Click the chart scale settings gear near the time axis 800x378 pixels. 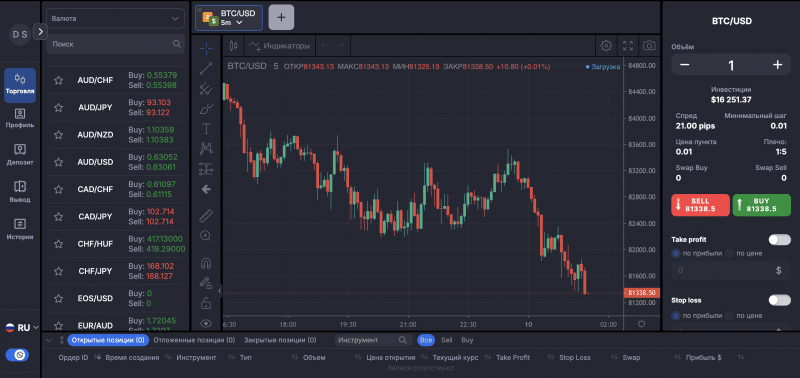(642, 324)
